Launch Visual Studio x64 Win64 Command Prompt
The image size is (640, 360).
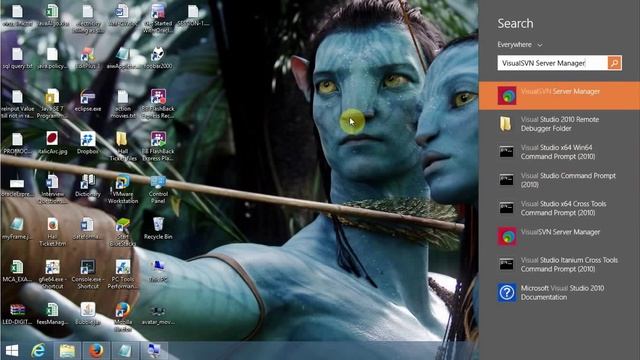click(559, 152)
